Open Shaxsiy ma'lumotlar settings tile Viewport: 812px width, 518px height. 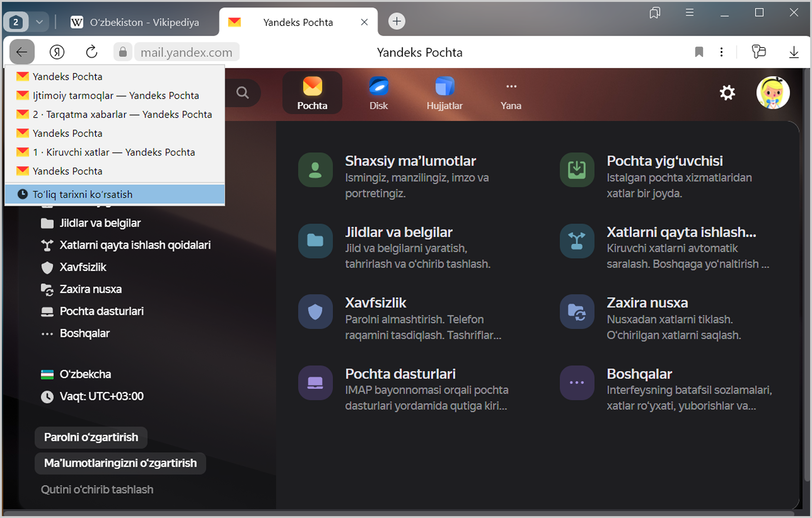410,161
